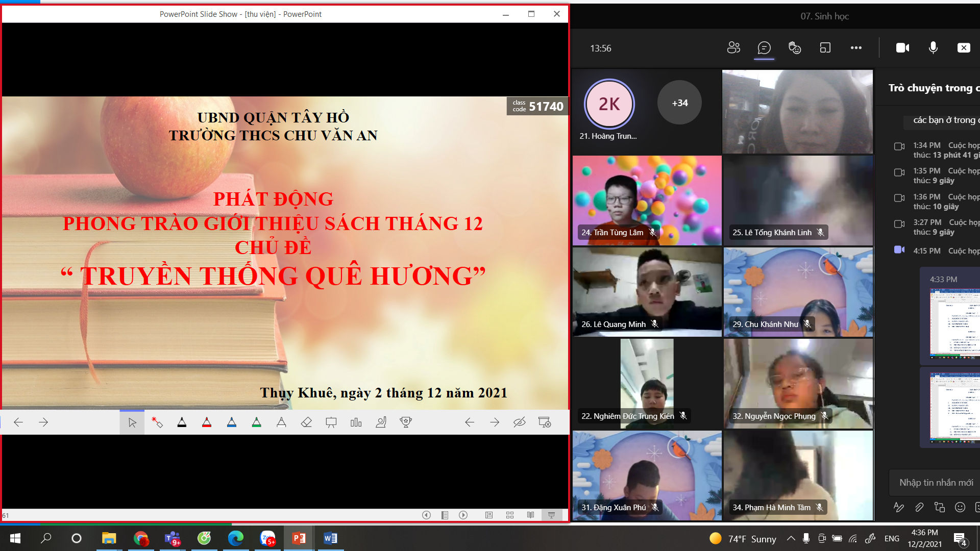Open ENG input language selector
Image resolution: width=980 pixels, height=551 pixels.
892,539
